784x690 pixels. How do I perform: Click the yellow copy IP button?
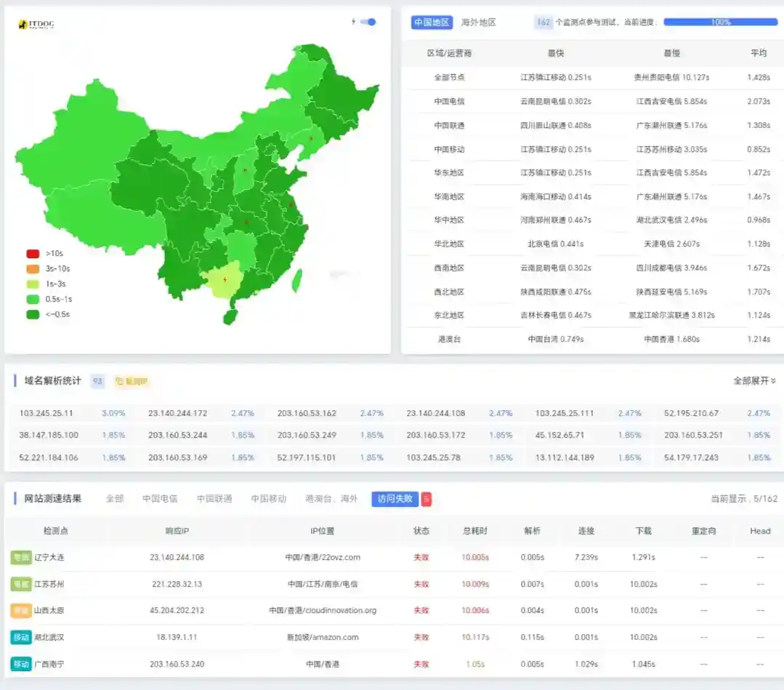pos(132,381)
